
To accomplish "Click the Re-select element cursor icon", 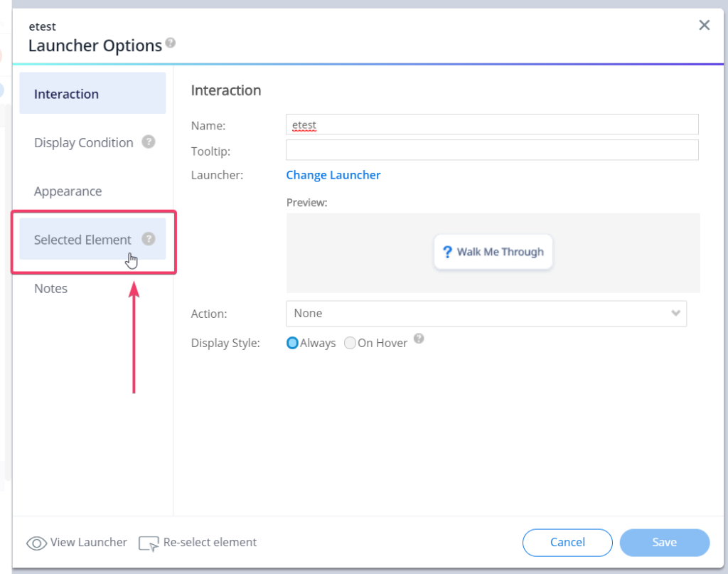I will [149, 543].
